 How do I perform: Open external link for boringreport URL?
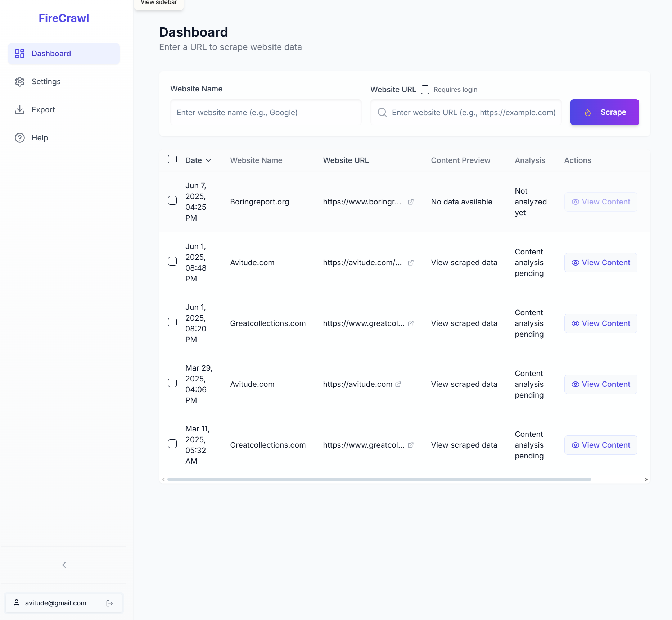click(410, 202)
